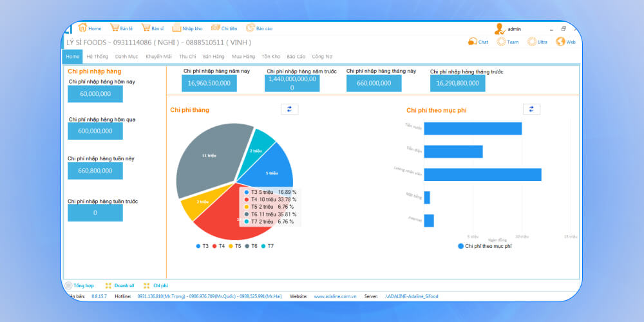The width and height of the screenshot is (644, 322).
Task: Open the Web globe icon
Action: pyautogui.click(x=561, y=42)
